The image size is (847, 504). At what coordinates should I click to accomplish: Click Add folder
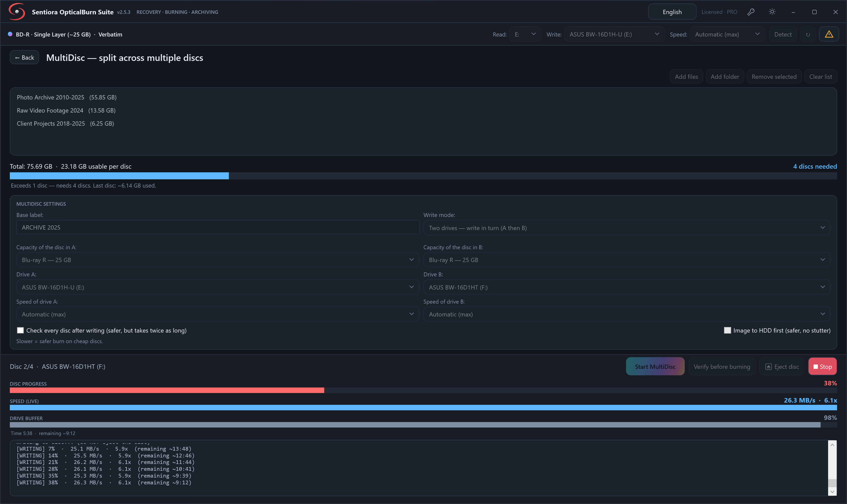725,77
